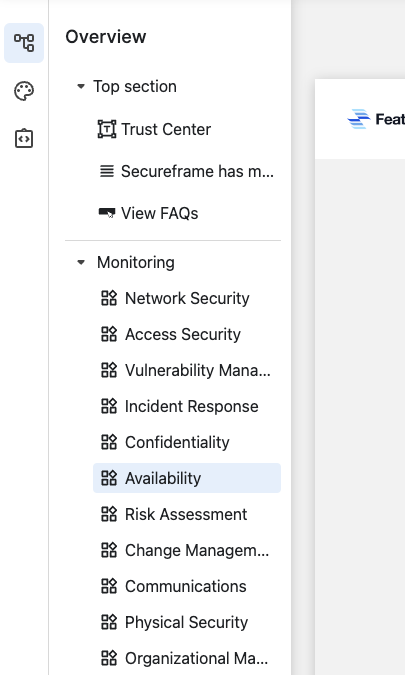Viewport: 405px width, 675px height.
Task: Click the text frame icon beside Trust Center
Action: [x=107, y=129]
